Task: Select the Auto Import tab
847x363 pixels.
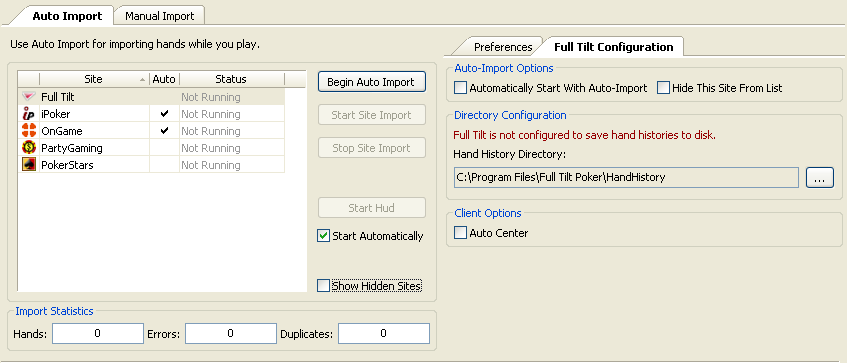Action: coord(67,16)
